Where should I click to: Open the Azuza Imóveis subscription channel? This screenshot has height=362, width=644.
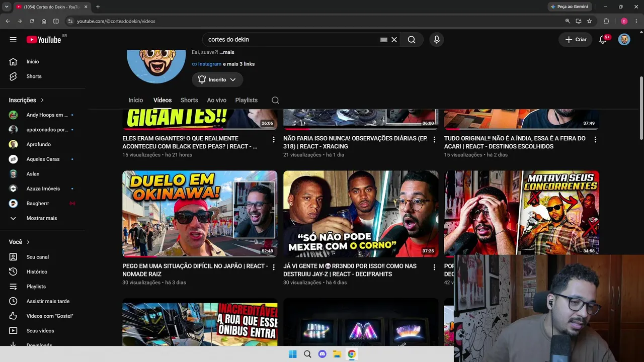[x=42, y=189]
